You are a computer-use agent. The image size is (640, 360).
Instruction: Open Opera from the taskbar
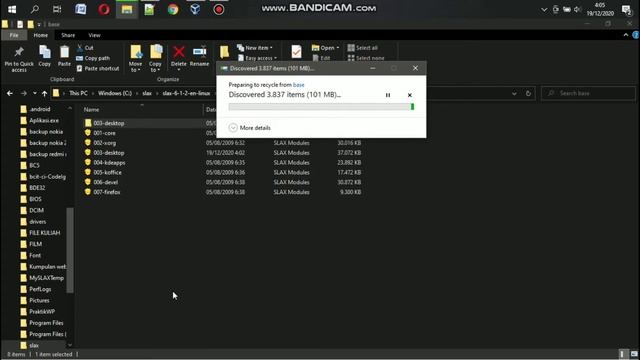(104, 9)
